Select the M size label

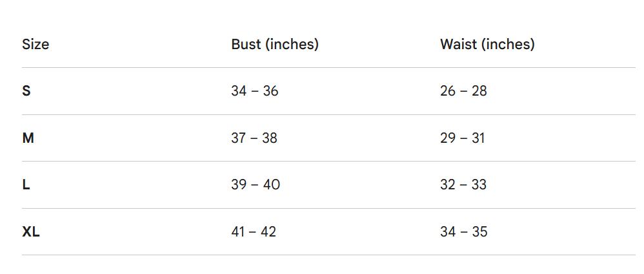[x=28, y=138]
